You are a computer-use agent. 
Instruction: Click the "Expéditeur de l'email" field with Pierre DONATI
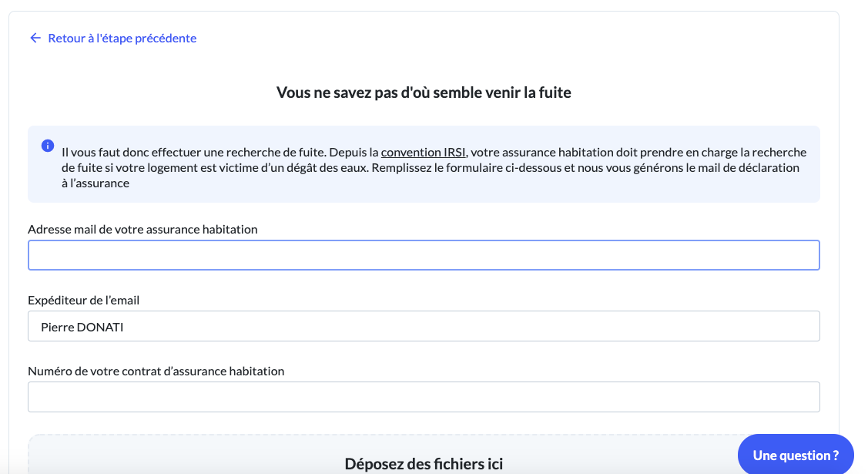click(424, 326)
